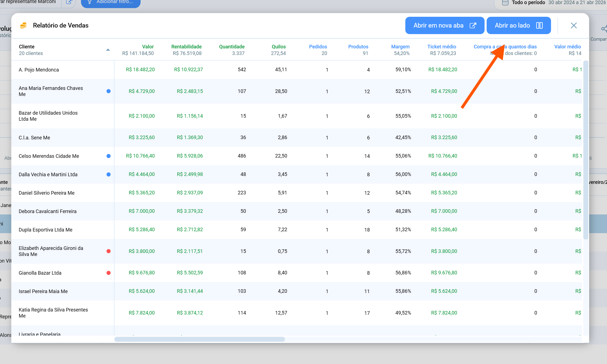Sort table by Valor column header
The height and width of the screenshot is (364, 607).
(148, 47)
